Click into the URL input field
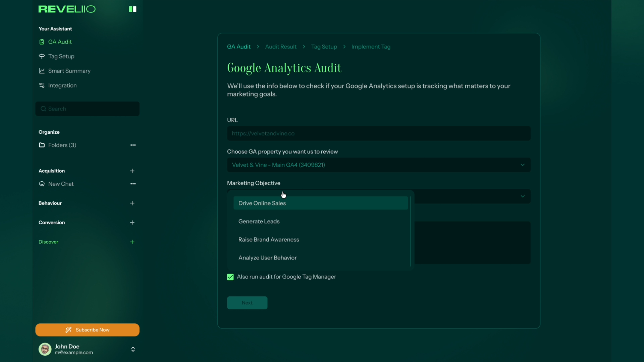 click(x=378, y=133)
